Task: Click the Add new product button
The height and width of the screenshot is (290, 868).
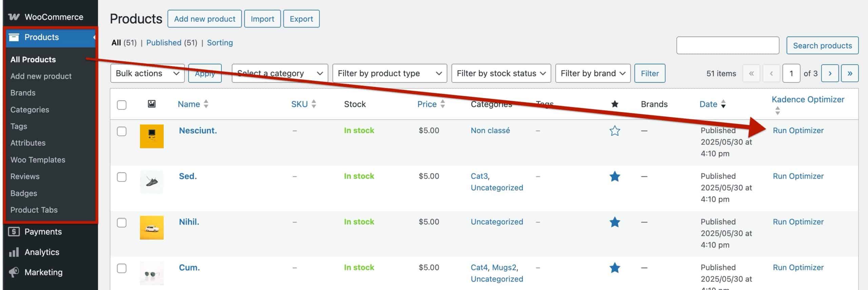Action: [204, 19]
